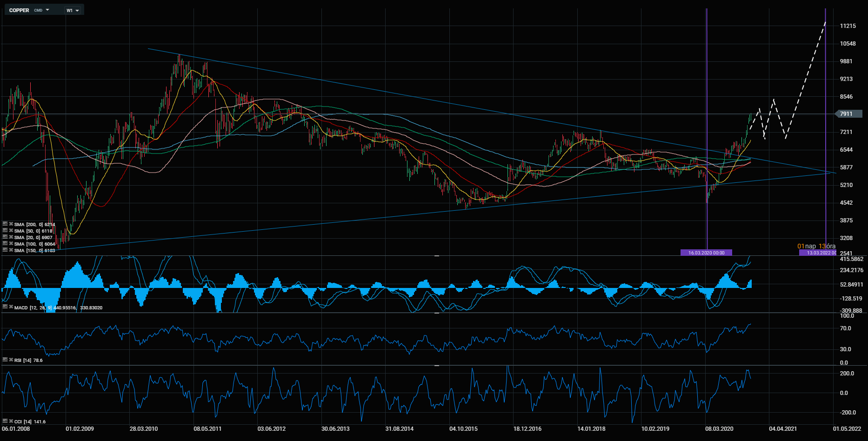The image size is (868, 441).
Task: Expand the COPPER CMD symbol dropdown
Action: pyautogui.click(x=47, y=10)
